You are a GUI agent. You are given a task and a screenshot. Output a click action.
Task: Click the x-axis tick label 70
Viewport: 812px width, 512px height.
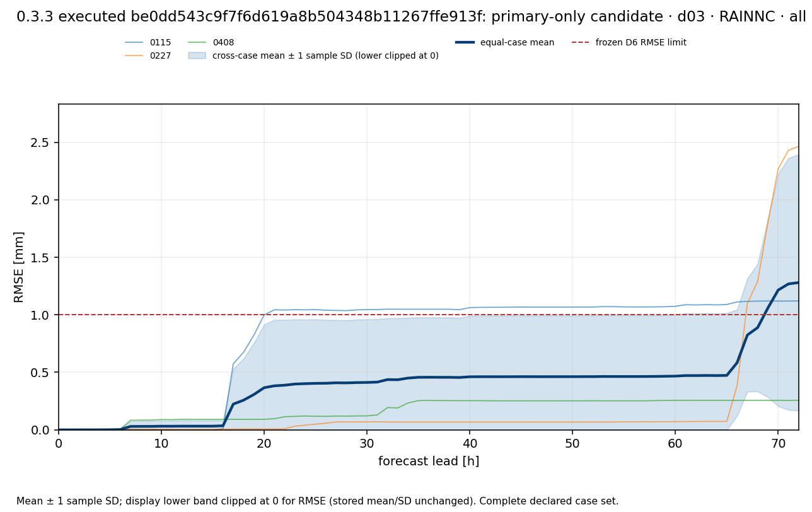pyautogui.click(x=778, y=443)
